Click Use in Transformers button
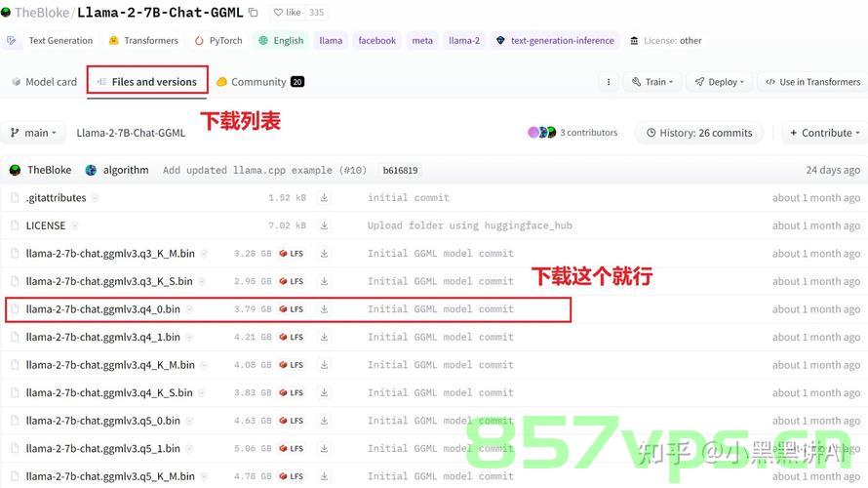 (x=812, y=82)
